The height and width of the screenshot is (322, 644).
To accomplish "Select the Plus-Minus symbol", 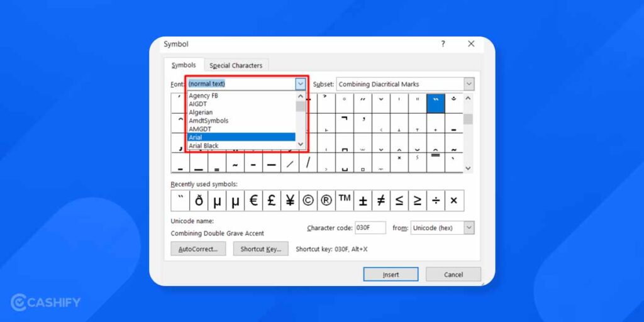I will point(363,201).
